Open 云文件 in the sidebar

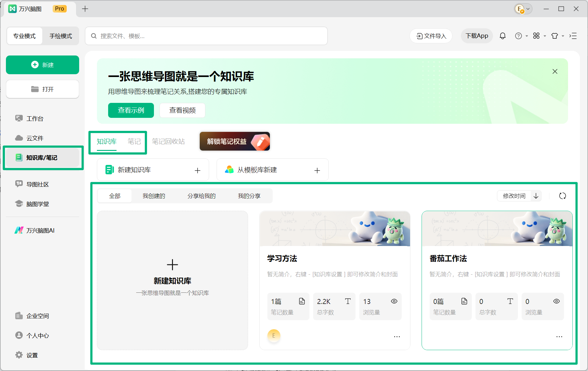(x=42, y=138)
